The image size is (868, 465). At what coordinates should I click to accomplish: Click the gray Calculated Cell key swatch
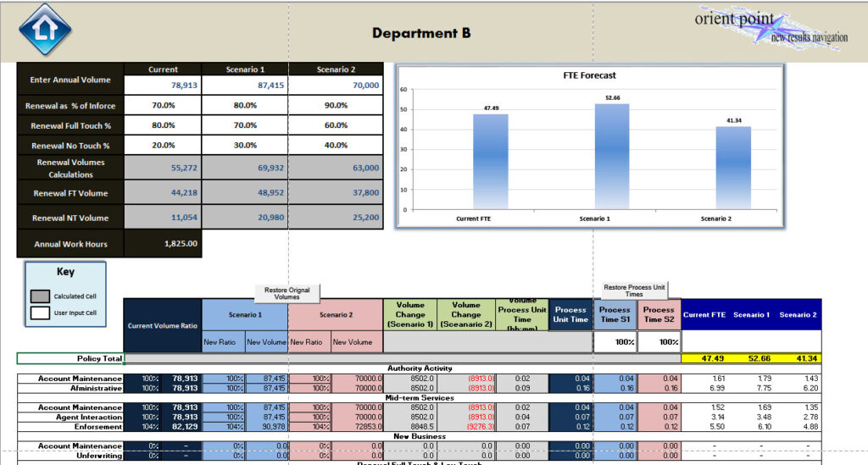[40, 296]
